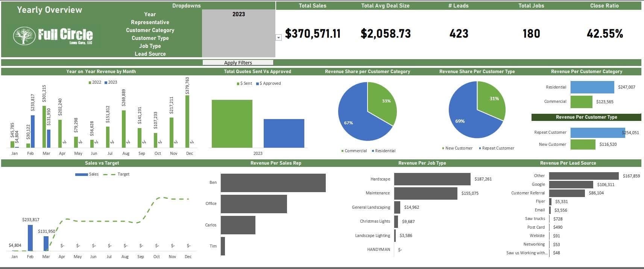Click the Close Ratio header
This screenshot has height=269, width=644.
click(604, 6)
